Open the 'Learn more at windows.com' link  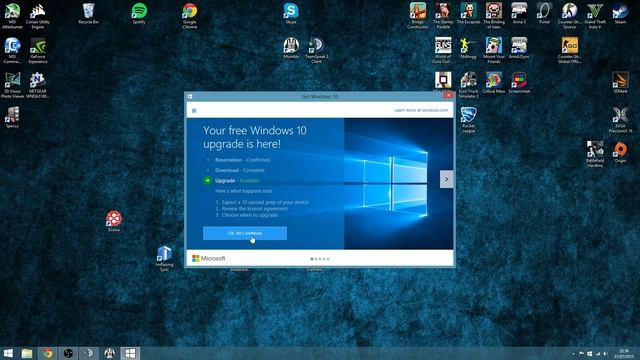coord(421,110)
